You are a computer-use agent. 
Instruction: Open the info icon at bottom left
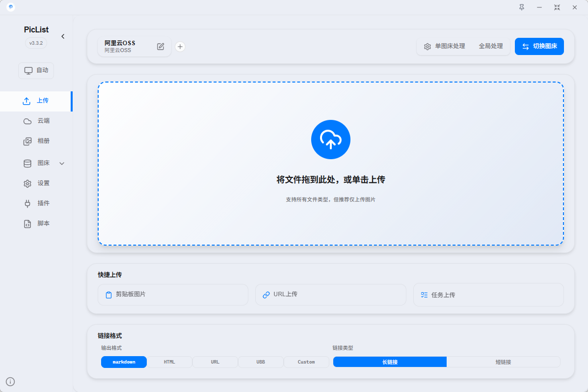tap(10, 381)
